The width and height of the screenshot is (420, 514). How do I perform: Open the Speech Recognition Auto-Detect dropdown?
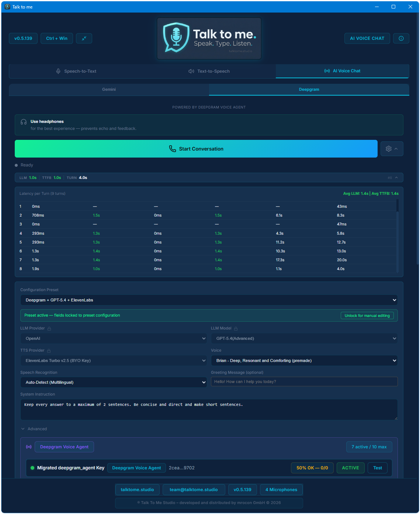point(114,382)
